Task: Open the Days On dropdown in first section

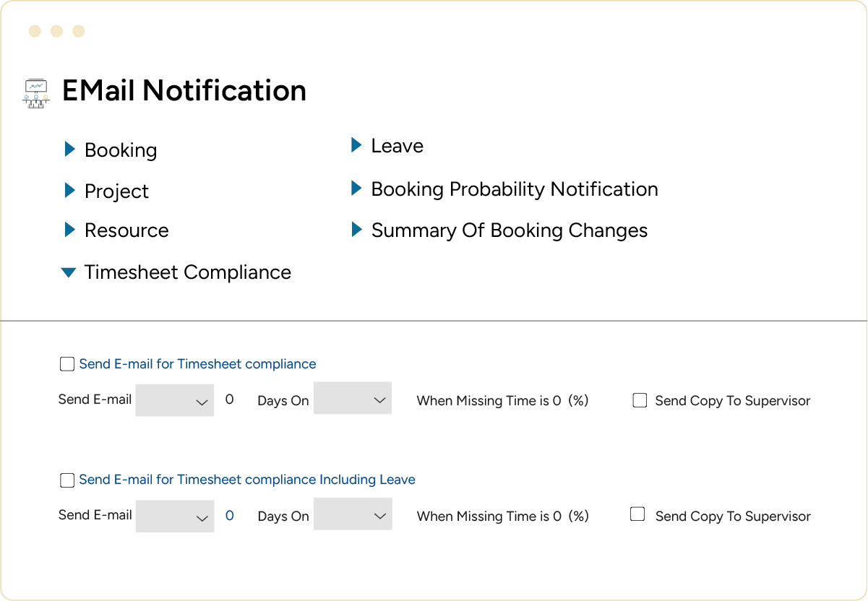Action: (x=353, y=398)
